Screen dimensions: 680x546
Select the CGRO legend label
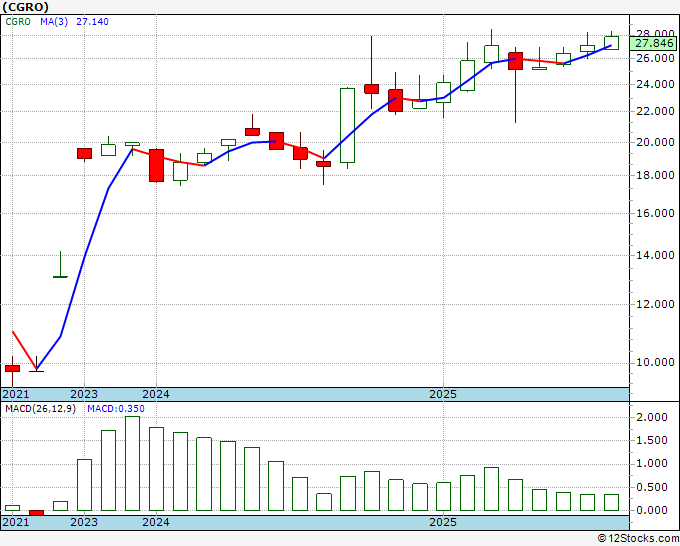coord(18,22)
